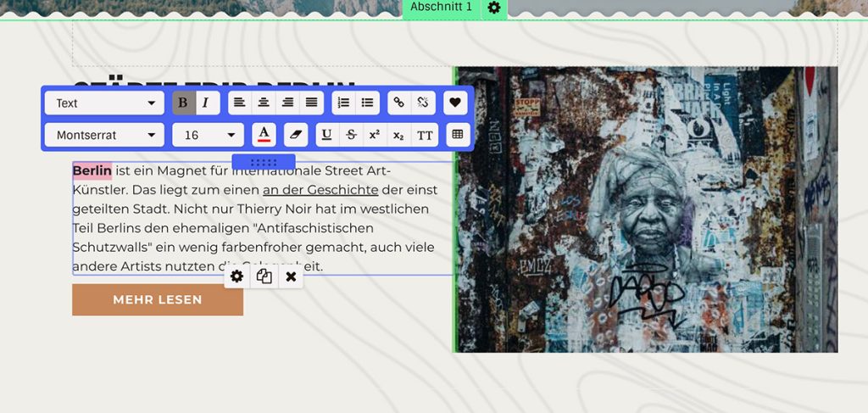Viewport: 868px width, 413px height.
Task: Click the heart icon in the toolbar
Action: click(455, 103)
